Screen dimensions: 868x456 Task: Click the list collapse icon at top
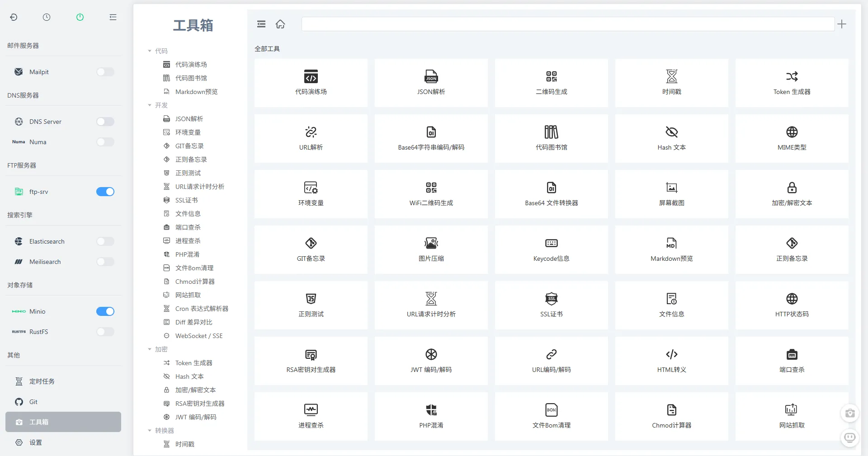tap(113, 17)
